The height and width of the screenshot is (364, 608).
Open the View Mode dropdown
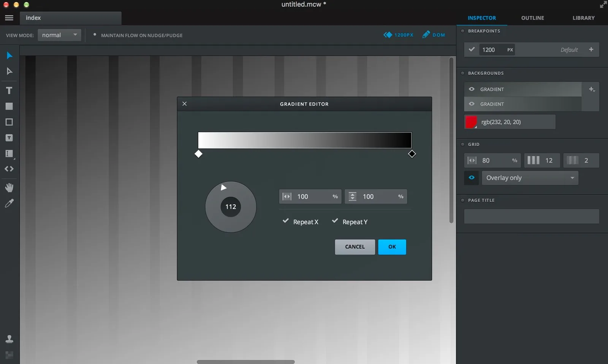coord(59,35)
